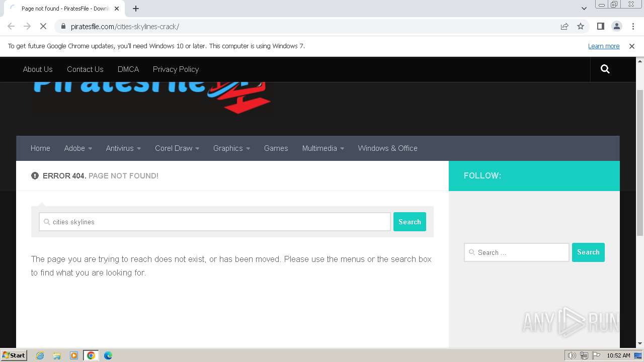The width and height of the screenshot is (644, 362).
Task: Launch Internet Explorer from taskbar
Action: [x=40, y=355]
